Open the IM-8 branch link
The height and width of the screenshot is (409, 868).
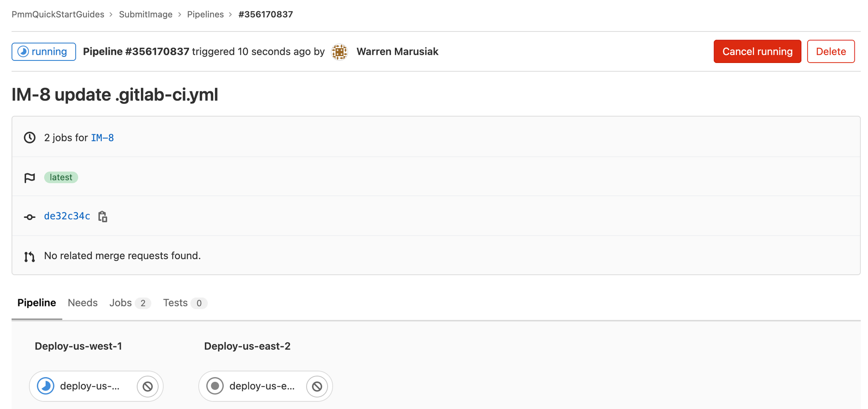pos(103,138)
